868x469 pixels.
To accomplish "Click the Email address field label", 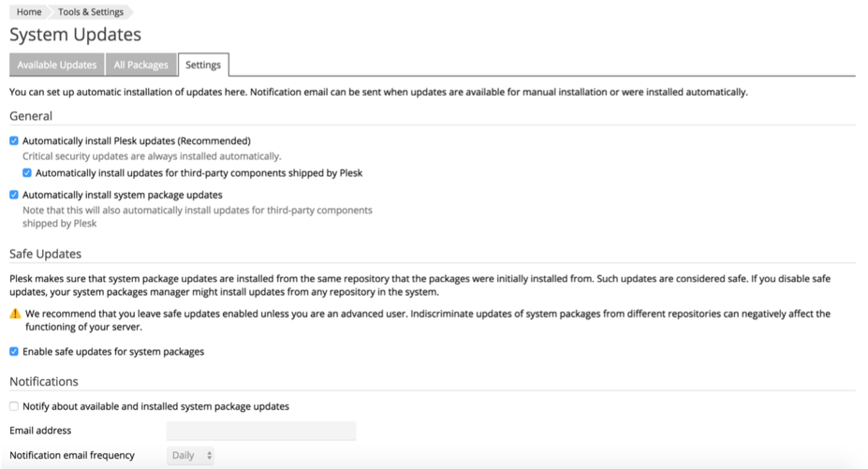I will point(40,431).
